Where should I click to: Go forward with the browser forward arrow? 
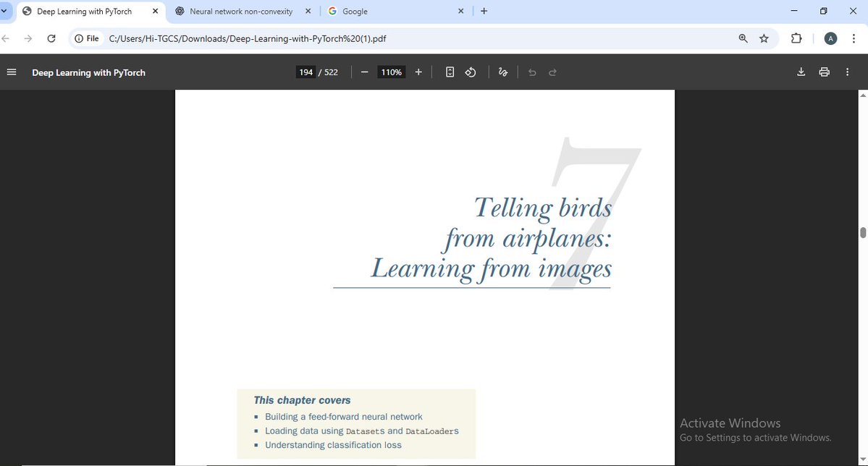[x=28, y=39]
